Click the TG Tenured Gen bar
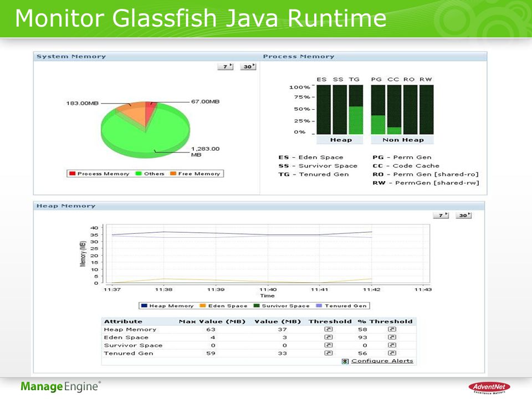This screenshot has height=399, width=532. [x=356, y=109]
